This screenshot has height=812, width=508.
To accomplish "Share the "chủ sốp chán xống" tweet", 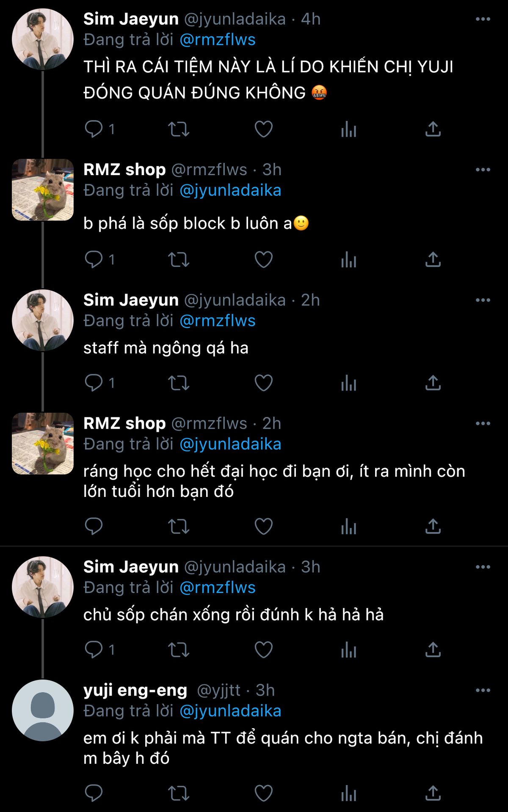I will pyautogui.click(x=433, y=650).
